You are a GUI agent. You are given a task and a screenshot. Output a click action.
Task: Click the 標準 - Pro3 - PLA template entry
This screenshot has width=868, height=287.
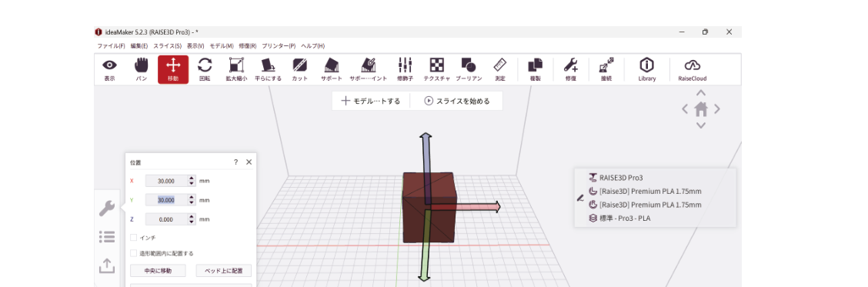[x=619, y=219]
